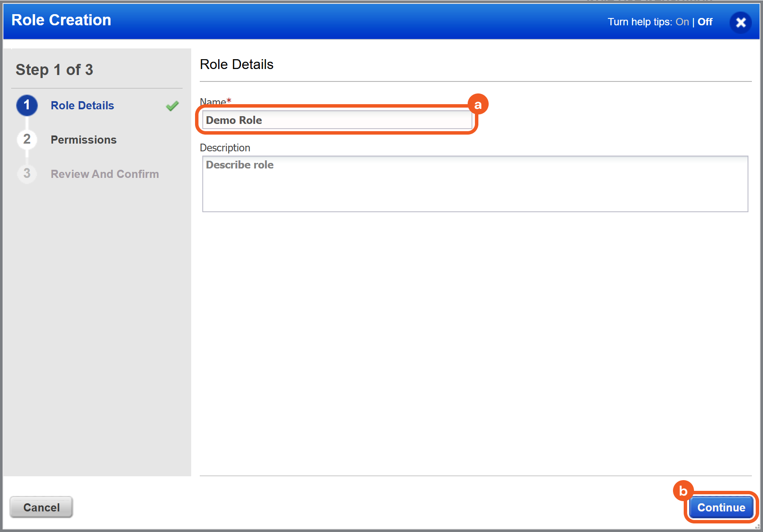This screenshot has height=532, width=763.
Task: Open the Review And Confirm step
Action: point(105,174)
